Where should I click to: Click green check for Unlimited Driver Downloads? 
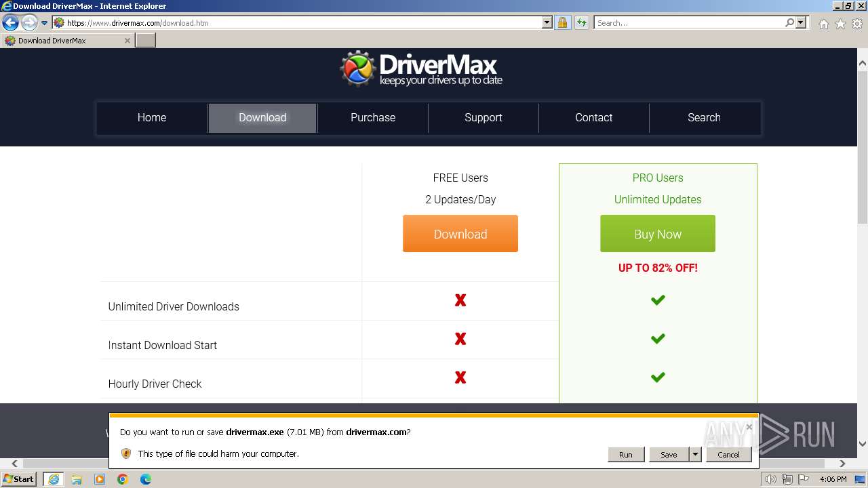(x=658, y=300)
